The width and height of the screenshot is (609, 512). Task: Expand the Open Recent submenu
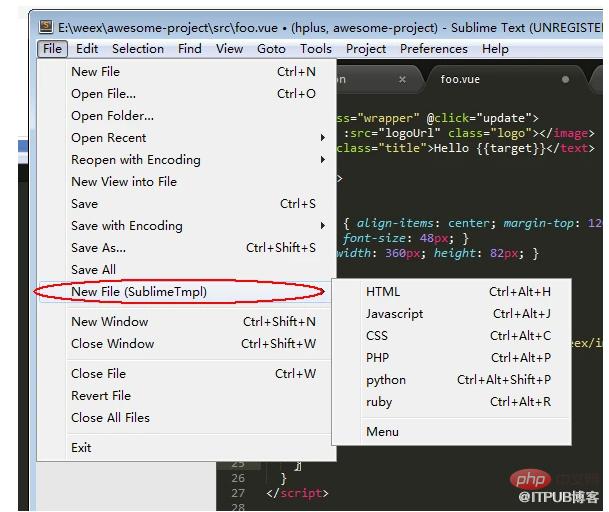187,138
